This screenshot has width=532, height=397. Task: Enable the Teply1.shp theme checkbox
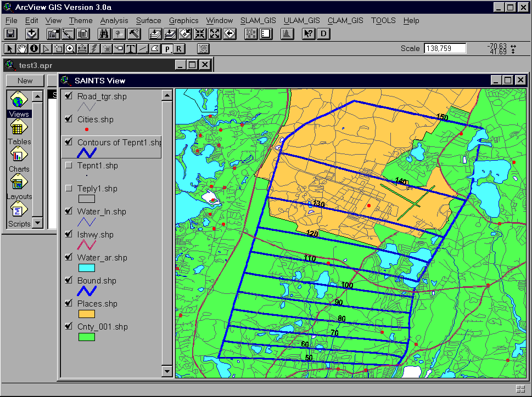pyautogui.click(x=69, y=188)
